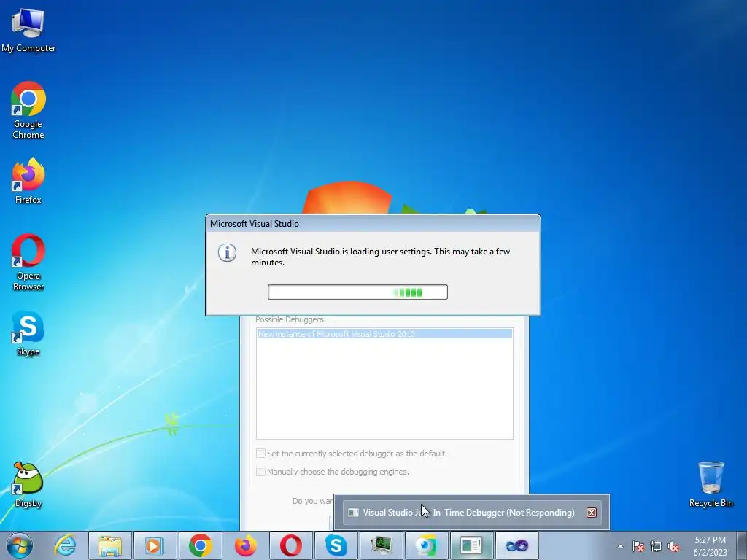Click Show desktop strip at taskbar end

(742, 545)
